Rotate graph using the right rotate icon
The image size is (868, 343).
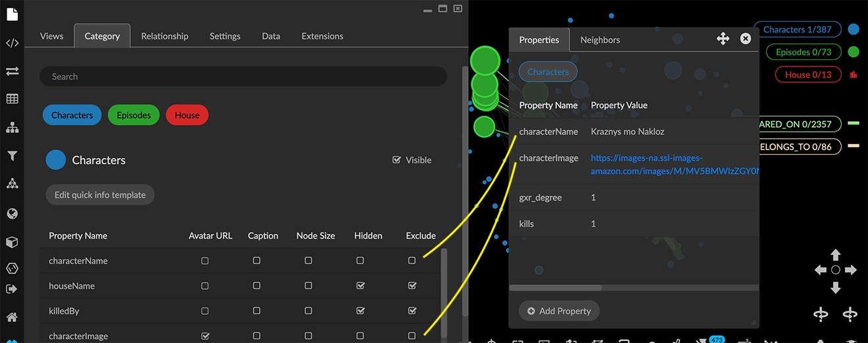pyautogui.click(x=850, y=314)
